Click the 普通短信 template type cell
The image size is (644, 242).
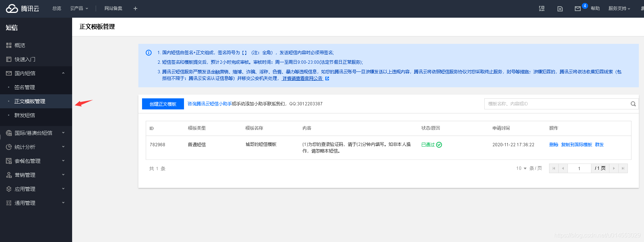[x=197, y=145]
